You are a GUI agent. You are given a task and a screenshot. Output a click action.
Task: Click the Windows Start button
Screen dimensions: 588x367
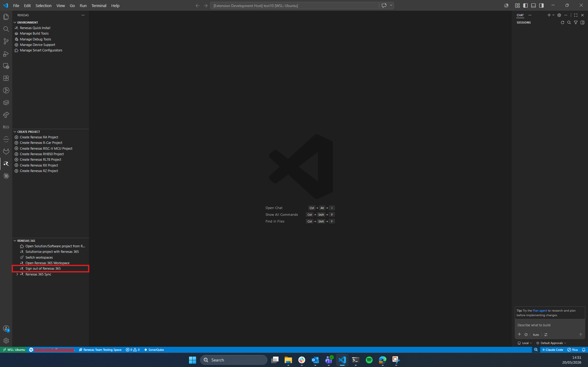coord(192,360)
